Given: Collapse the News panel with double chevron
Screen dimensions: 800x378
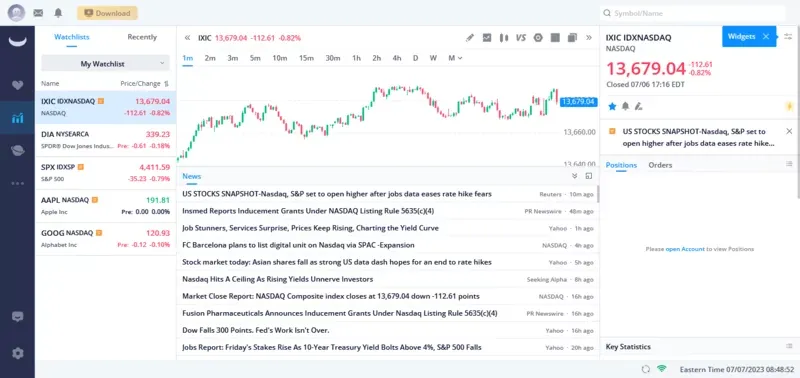Looking at the screenshot, I should click(574, 176).
